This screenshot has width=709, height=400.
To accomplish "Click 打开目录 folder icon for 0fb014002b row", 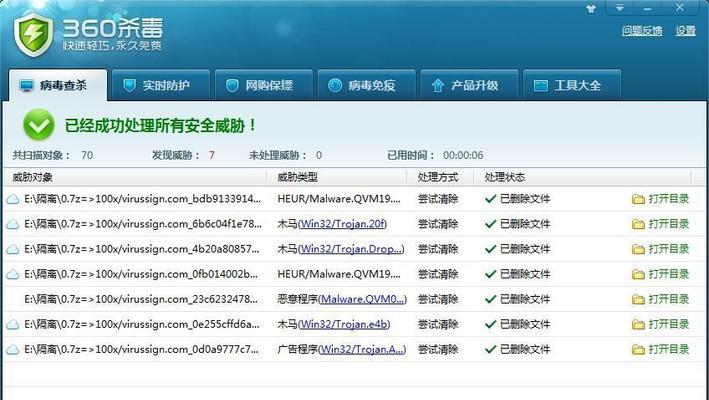I will point(638,274).
